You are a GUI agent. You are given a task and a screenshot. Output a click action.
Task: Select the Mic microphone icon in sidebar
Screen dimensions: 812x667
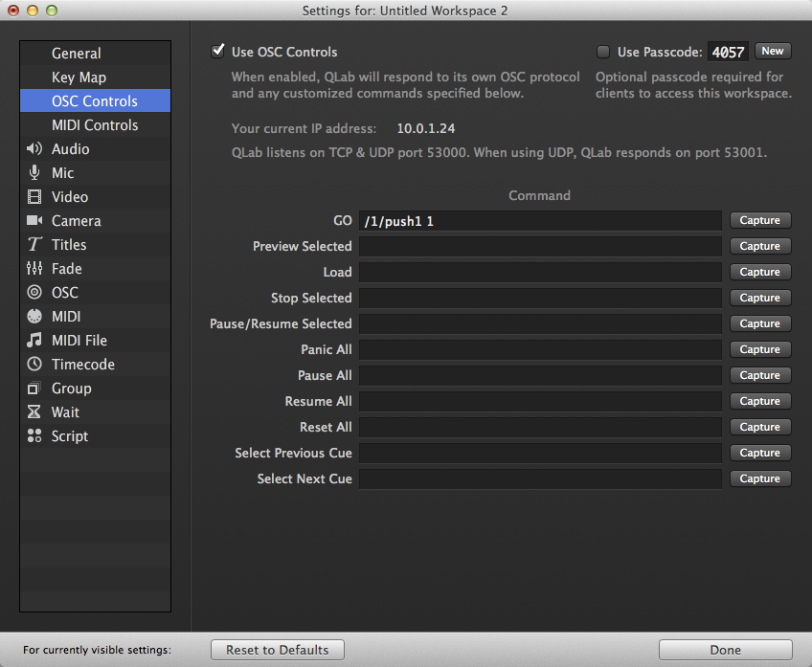click(x=34, y=173)
